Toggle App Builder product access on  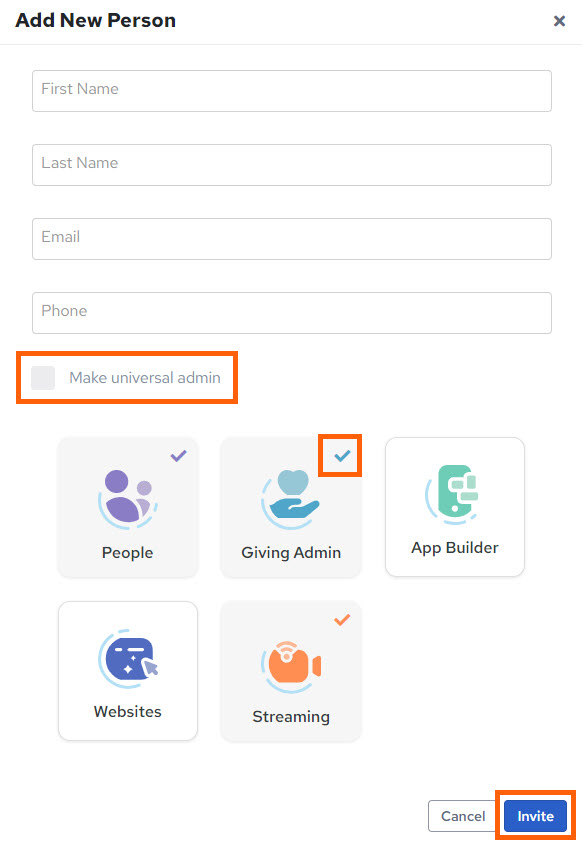454,506
